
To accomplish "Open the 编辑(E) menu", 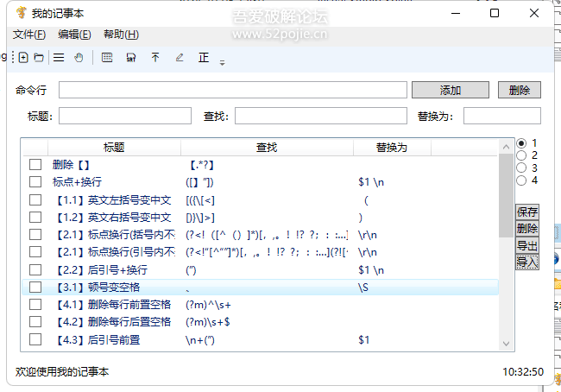I will pos(74,35).
